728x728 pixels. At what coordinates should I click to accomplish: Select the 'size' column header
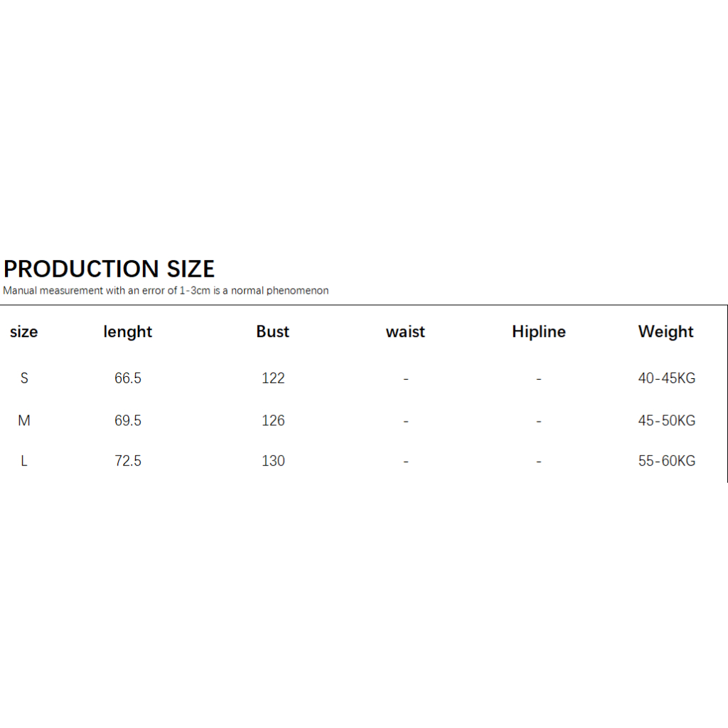tap(24, 332)
